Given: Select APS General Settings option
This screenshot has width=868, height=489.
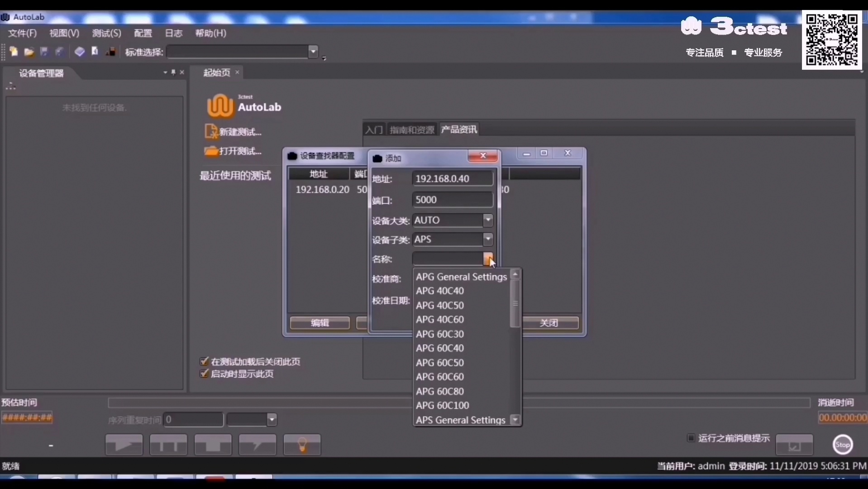Looking at the screenshot, I should [462, 420].
